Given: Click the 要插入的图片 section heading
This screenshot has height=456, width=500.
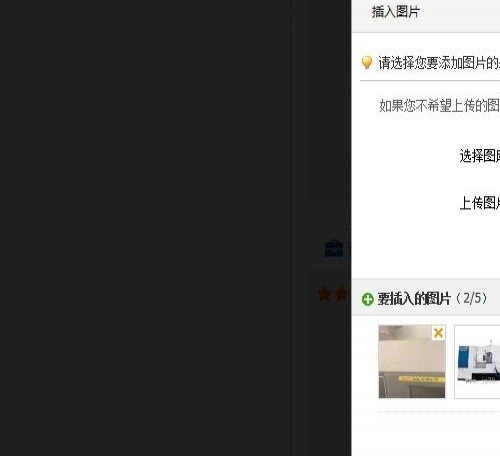Looking at the screenshot, I should (414, 299).
